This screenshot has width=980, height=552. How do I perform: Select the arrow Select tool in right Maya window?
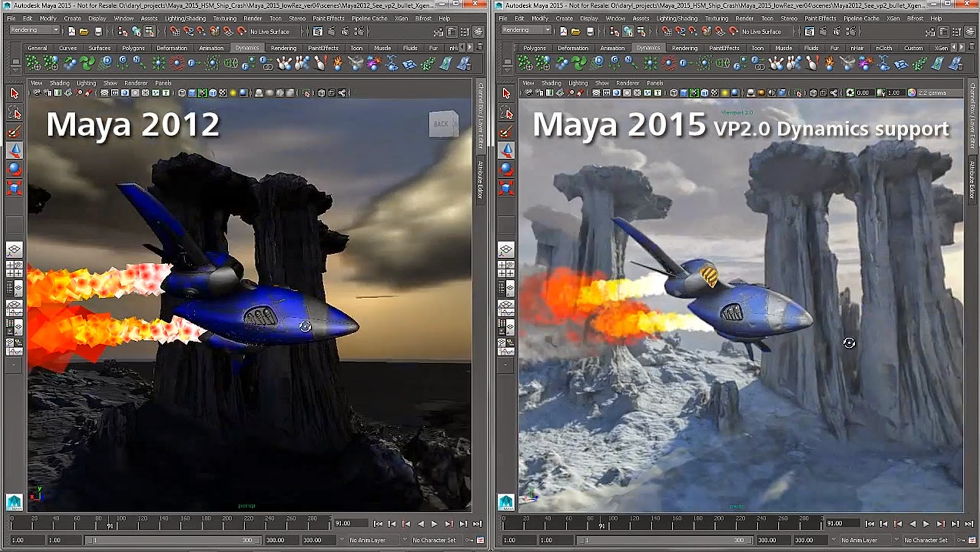506,93
